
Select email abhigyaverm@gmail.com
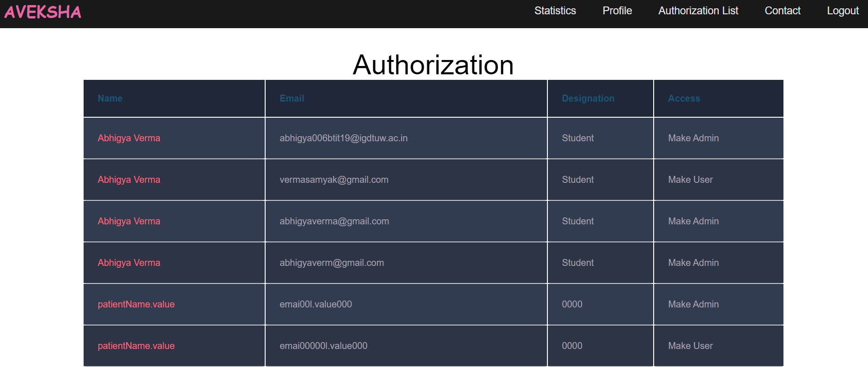(x=331, y=263)
